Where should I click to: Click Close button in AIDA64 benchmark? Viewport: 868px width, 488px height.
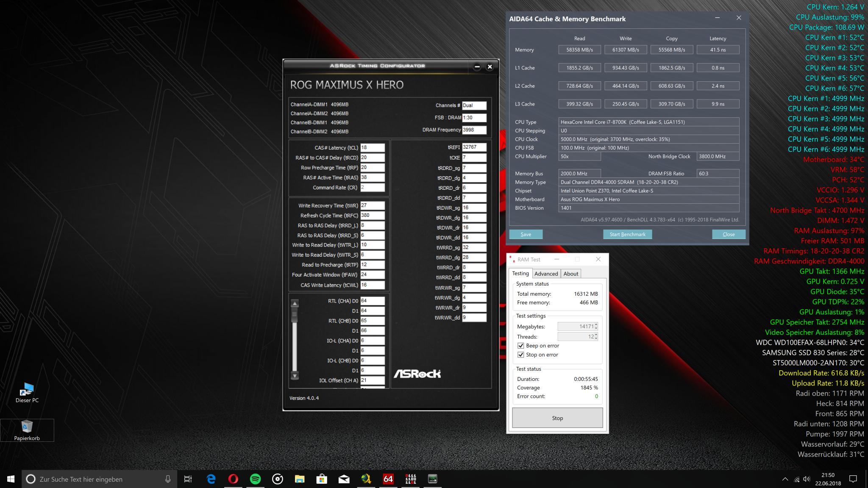click(729, 234)
